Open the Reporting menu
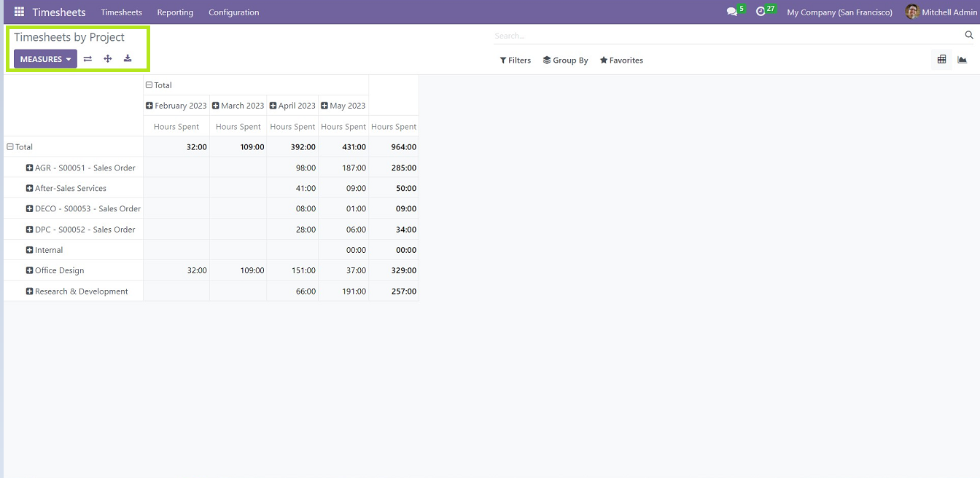Viewport: 980px width, 478px height. [x=175, y=12]
